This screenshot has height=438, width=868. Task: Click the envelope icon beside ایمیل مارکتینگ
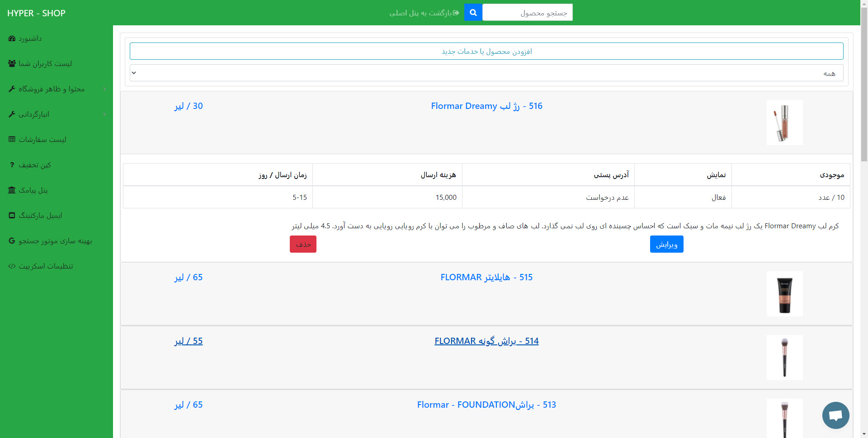point(12,216)
